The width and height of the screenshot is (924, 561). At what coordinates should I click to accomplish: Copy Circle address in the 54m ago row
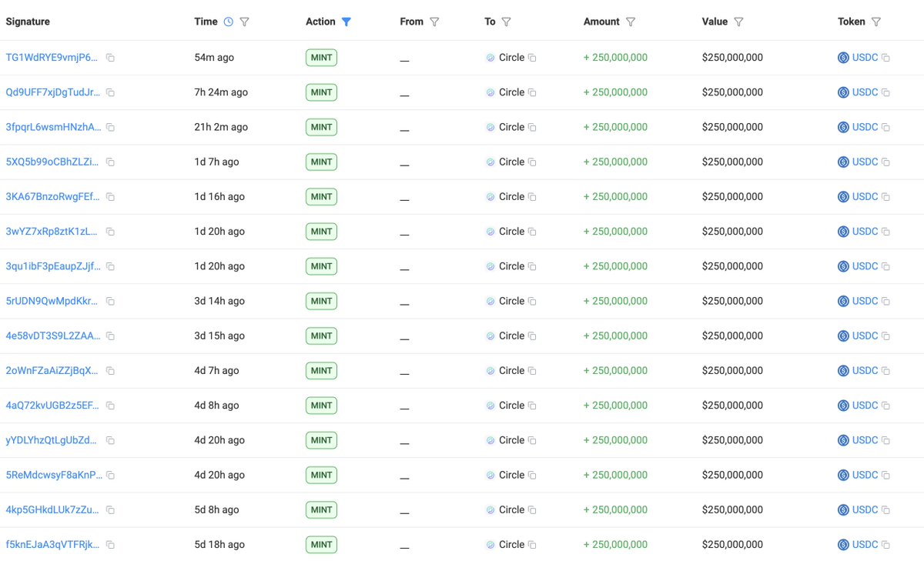coord(532,58)
